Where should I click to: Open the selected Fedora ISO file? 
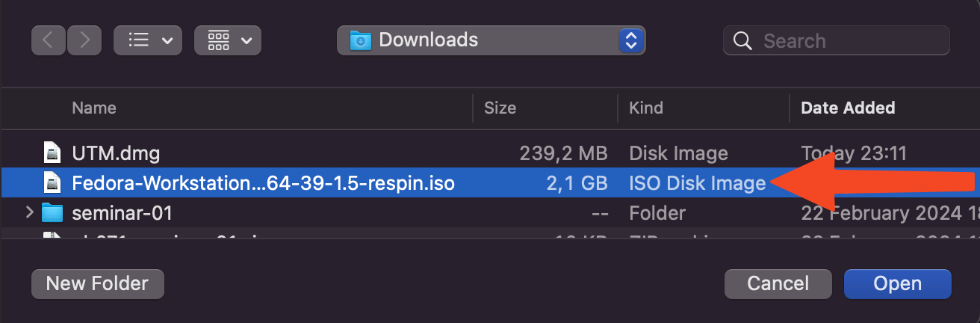click(898, 284)
